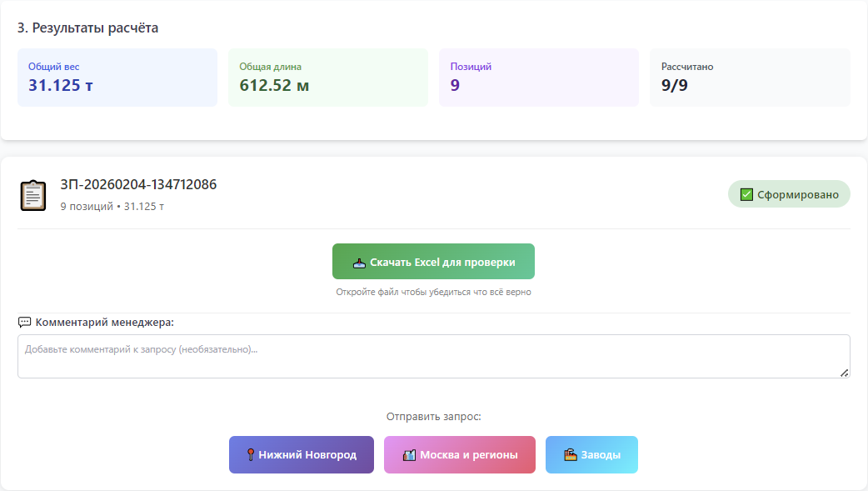Click the 'Отправить запрос:' label
This screenshot has height=491, width=868.
433,417
